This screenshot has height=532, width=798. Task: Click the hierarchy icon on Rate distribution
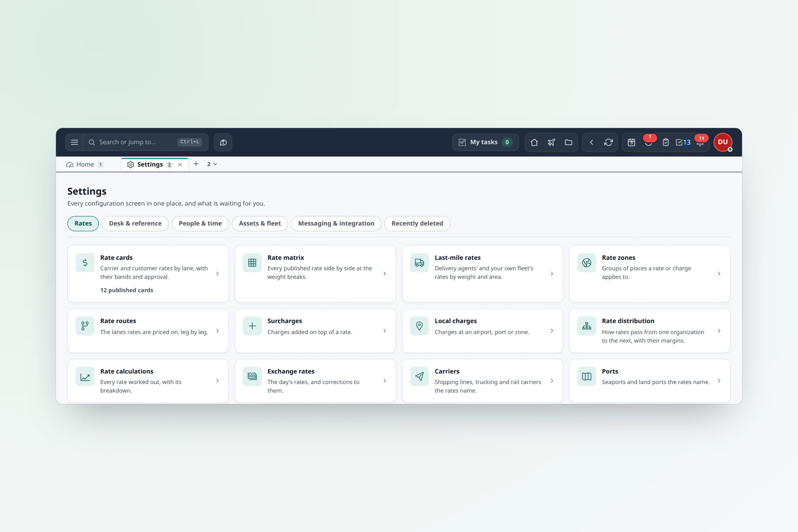coord(587,326)
